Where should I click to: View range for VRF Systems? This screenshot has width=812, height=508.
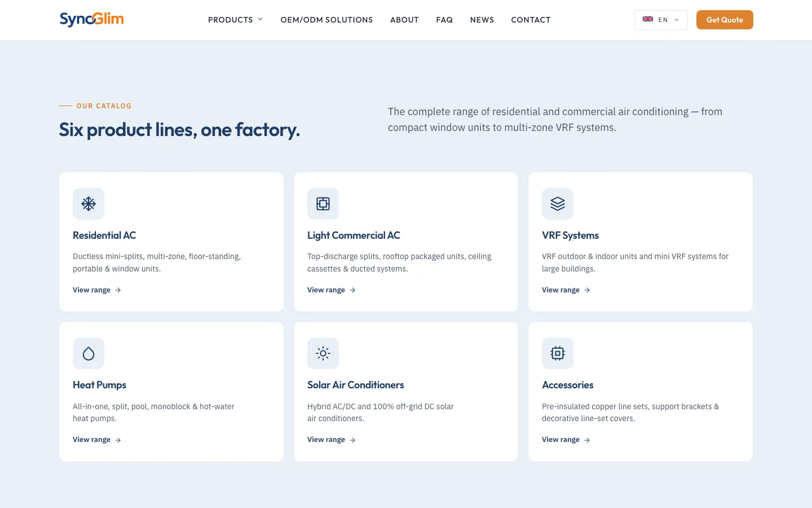[x=566, y=290]
